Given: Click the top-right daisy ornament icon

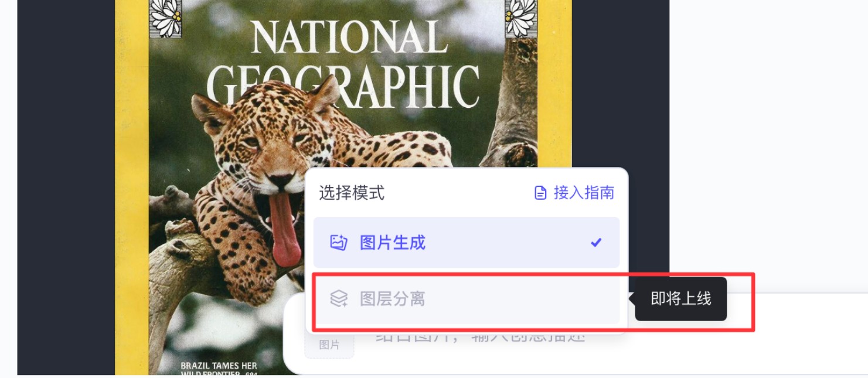Looking at the screenshot, I should (521, 18).
